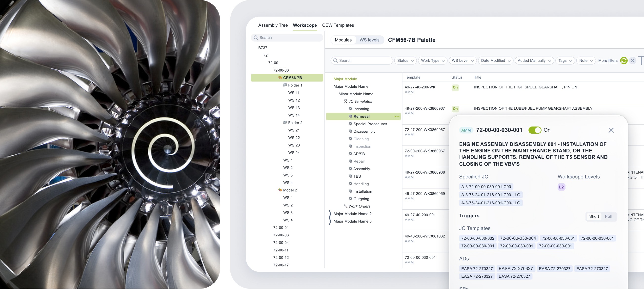Expand the Date Modified filter dropdown
This screenshot has width=644, height=289.
tap(495, 61)
